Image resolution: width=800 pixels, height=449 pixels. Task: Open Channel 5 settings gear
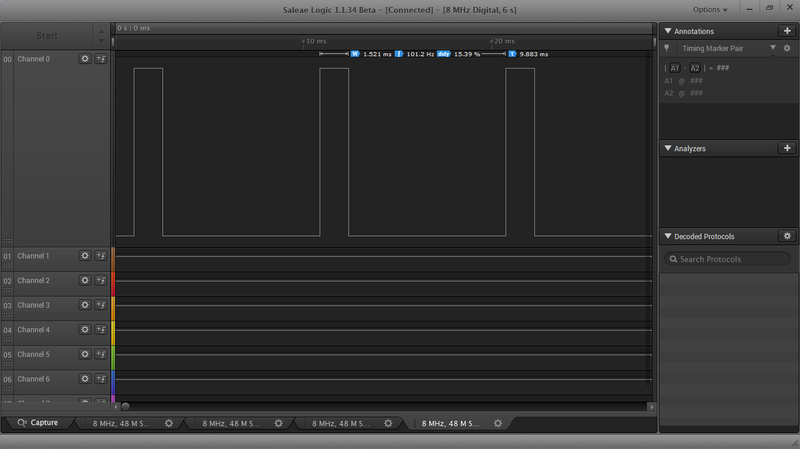click(x=85, y=354)
